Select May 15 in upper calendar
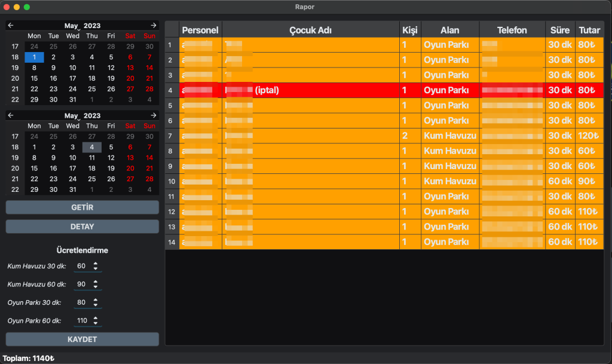The width and height of the screenshot is (612, 364). click(34, 78)
